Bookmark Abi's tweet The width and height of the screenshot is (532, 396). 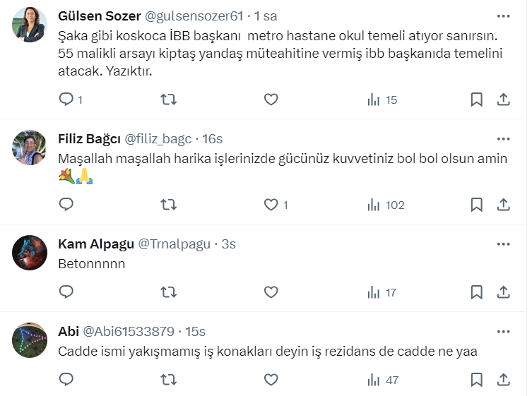pos(477,380)
